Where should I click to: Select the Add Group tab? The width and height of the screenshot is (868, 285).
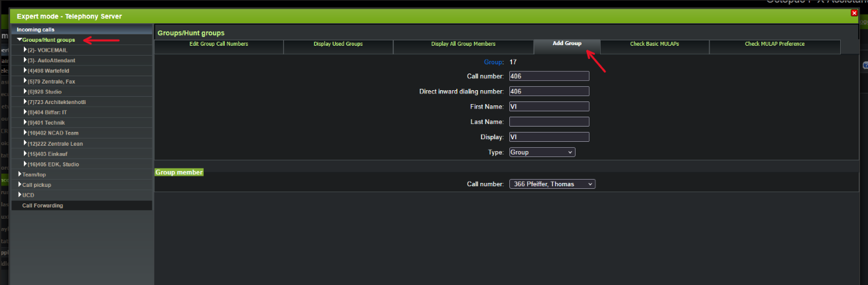566,44
